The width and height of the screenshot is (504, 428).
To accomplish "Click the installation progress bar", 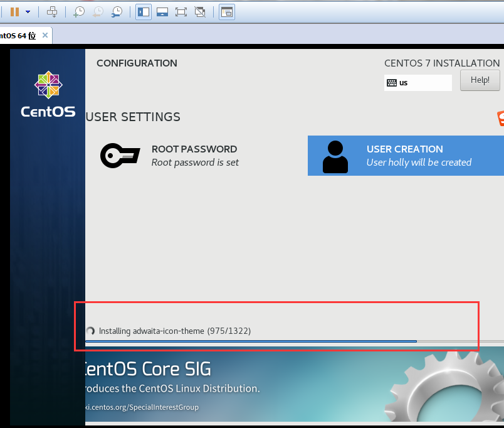I will tap(295, 341).
